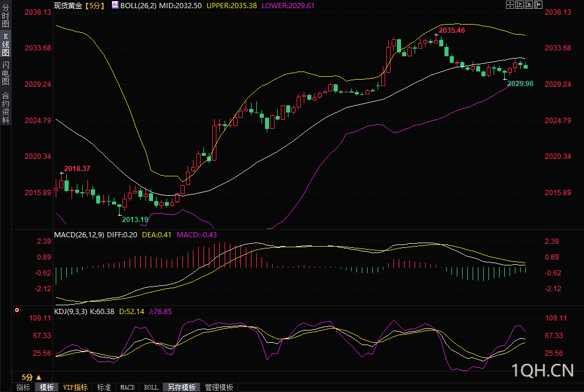Screen dimensions: 584x392
Task: Click the crosshair grid icon at top right
Action: pyautogui.click(x=510, y=5)
